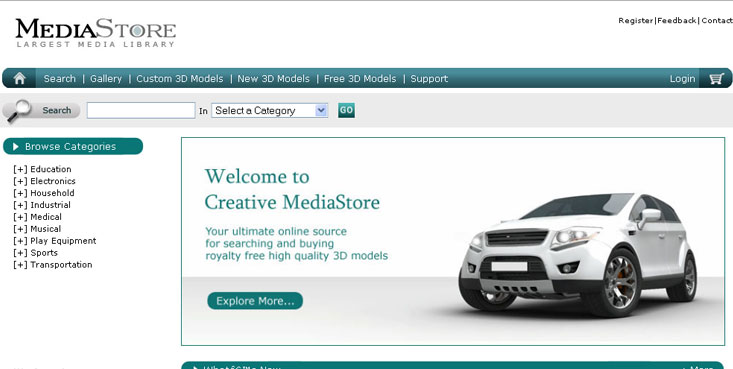Go to Free 3D Models page

[360, 79]
